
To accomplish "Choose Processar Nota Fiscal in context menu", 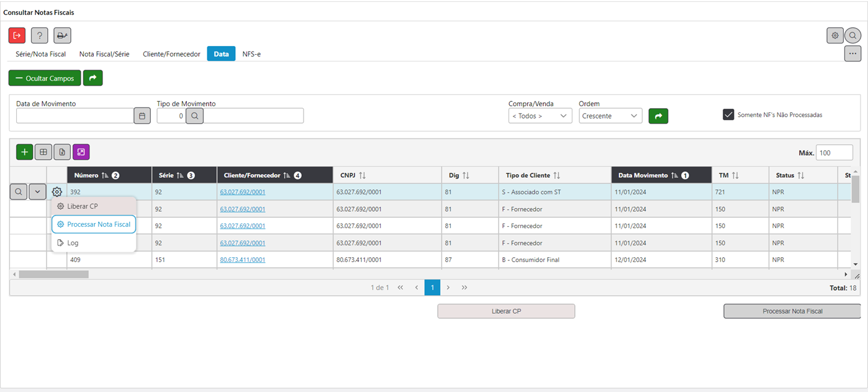I will pos(94,224).
